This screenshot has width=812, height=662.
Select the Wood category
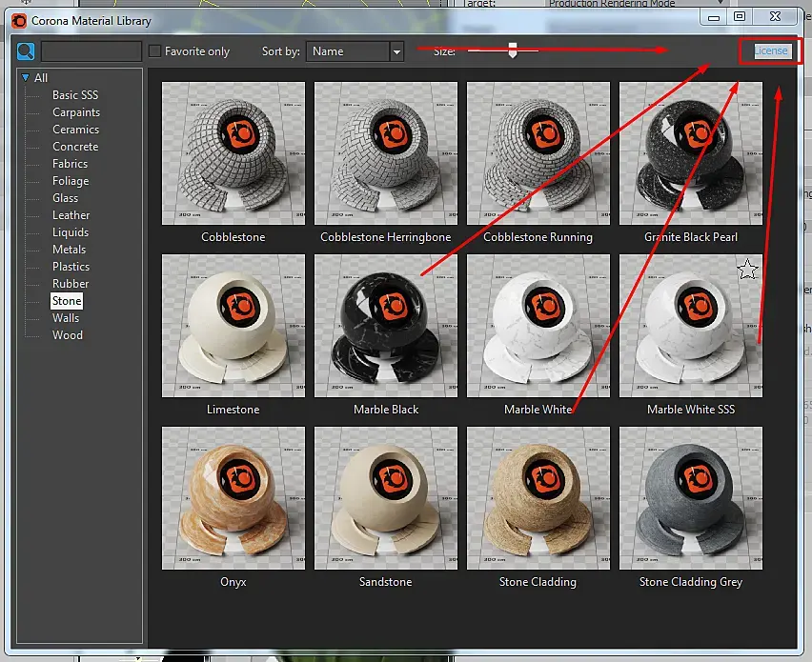pos(68,335)
